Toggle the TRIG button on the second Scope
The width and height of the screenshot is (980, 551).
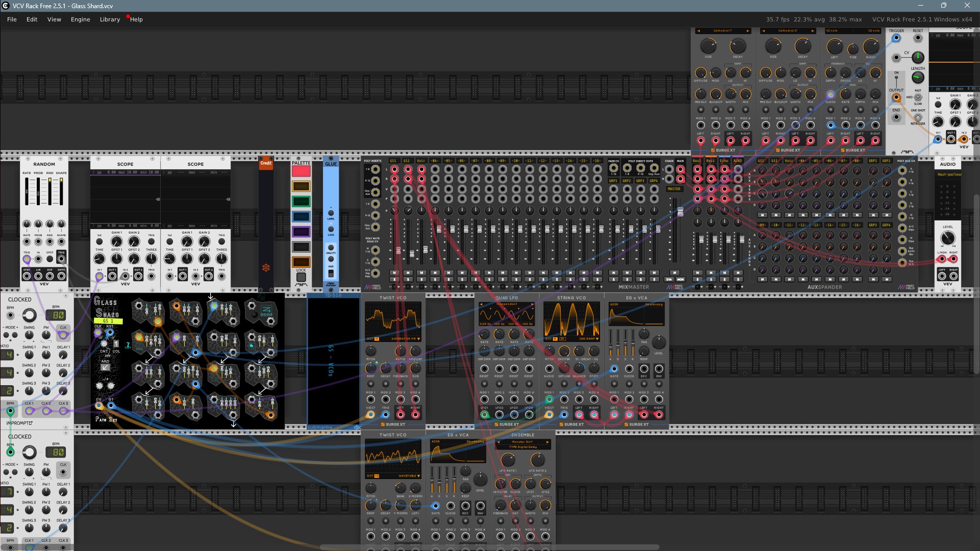pos(221,242)
